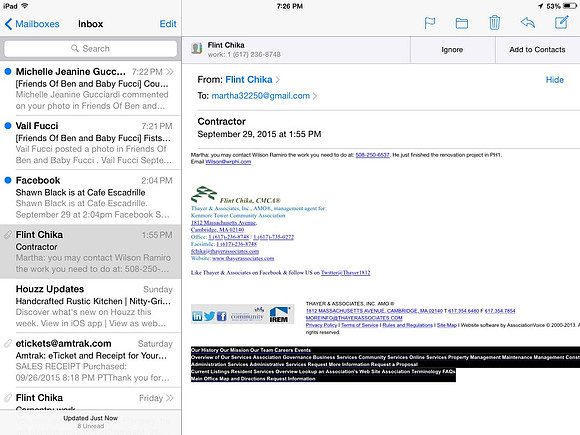Open Twitter bird icon in footer

pyautogui.click(x=209, y=316)
